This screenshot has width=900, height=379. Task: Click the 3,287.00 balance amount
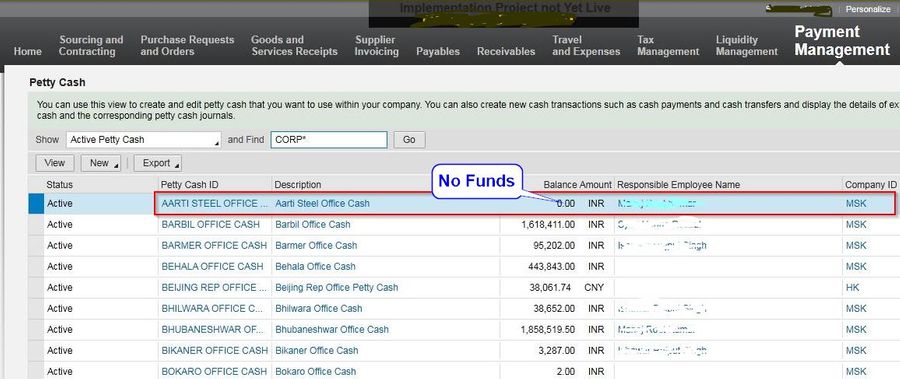556,350
